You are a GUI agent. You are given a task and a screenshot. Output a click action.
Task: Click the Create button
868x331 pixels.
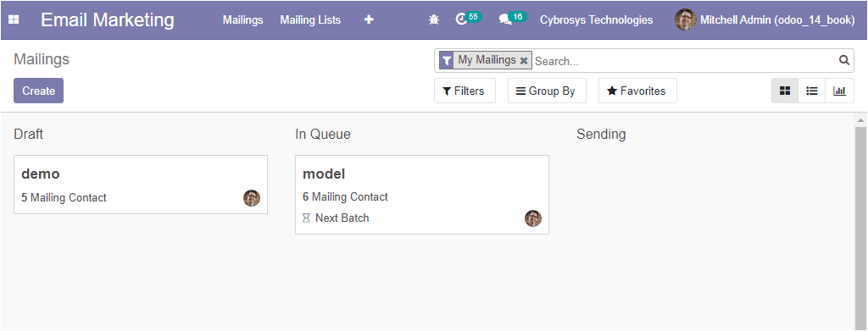coord(39,91)
